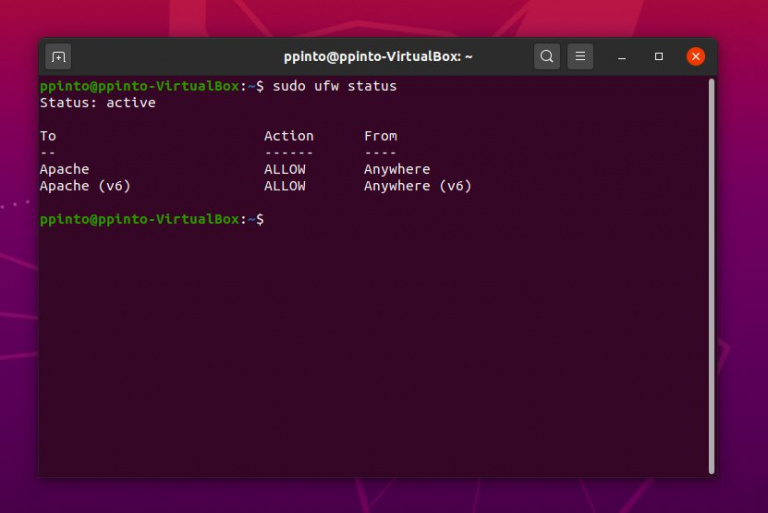The width and height of the screenshot is (768, 513).
Task: Maximize the terminal window
Action: 659,57
